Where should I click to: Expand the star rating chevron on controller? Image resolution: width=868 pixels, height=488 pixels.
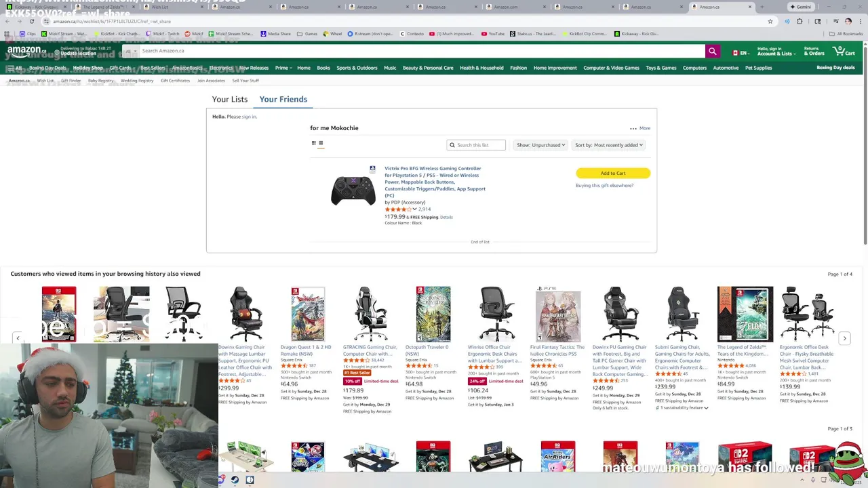(x=415, y=209)
